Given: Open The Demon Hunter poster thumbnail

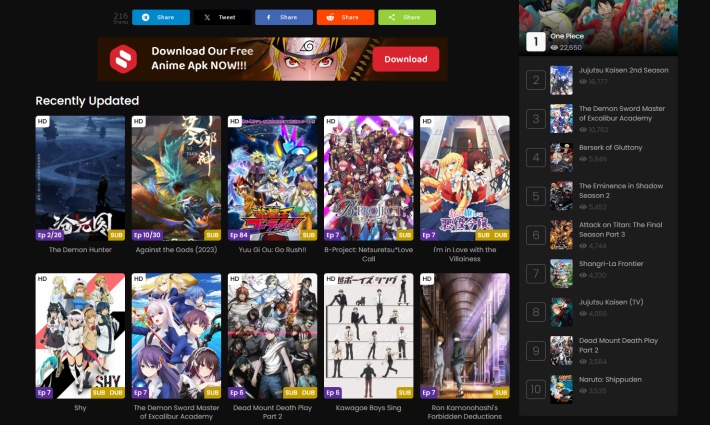Looking at the screenshot, I should coord(80,178).
